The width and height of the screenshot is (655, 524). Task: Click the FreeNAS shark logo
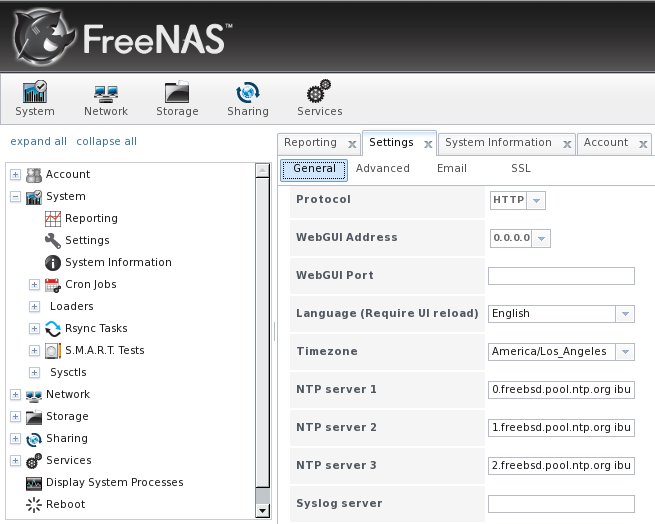(x=43, y=37)
